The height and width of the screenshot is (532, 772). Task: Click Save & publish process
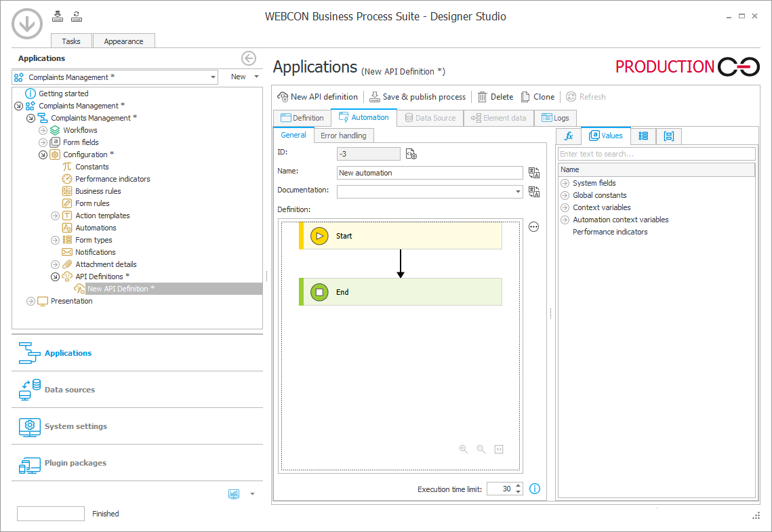point(418,97)
